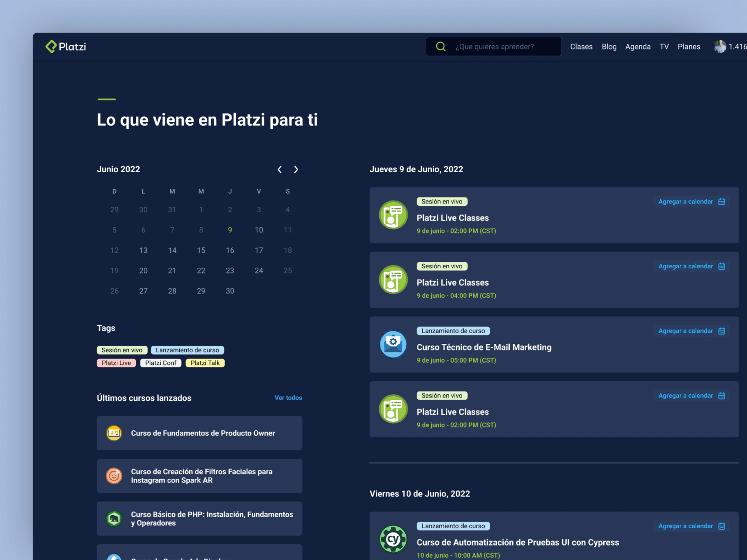
Task: Filter by the Platzi Live tag
Action: pyautogui.click(x=116, y=363)
